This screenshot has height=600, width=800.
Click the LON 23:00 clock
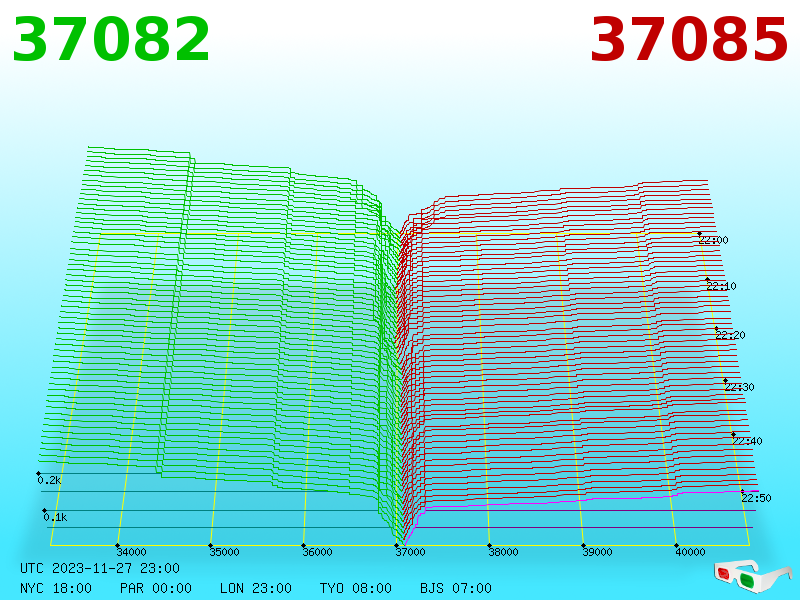tap(256, 588)
